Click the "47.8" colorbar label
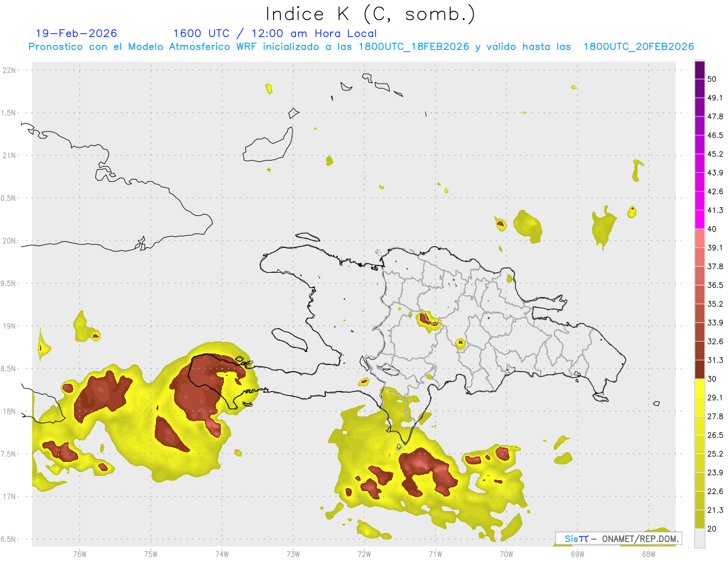The width and height of the screenshot is (728, 562). pos(715,116)
